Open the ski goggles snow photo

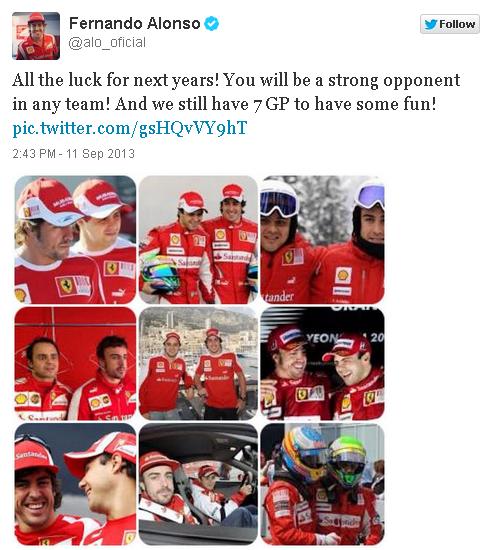tap(323, 240)
